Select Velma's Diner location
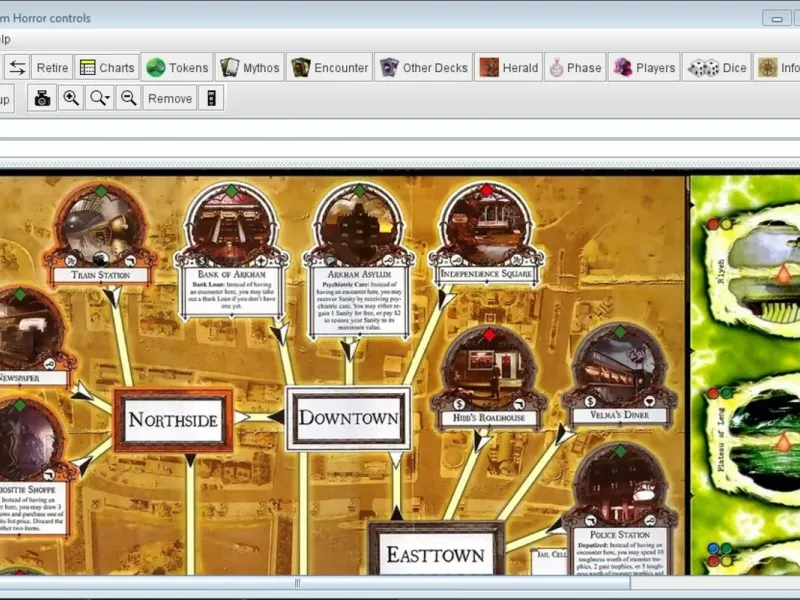This screenshot has width=800, height=600. [619, 375]
